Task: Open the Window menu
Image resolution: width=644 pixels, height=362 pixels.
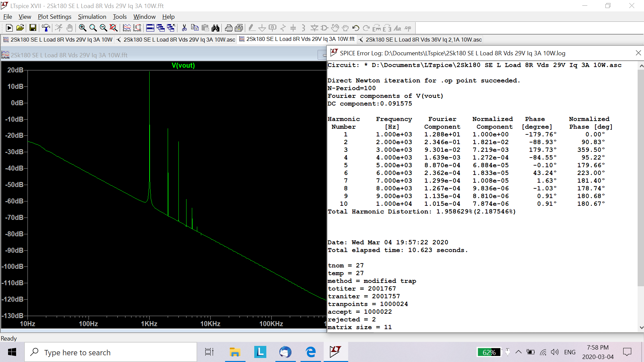Action: (x=144, y=17)
